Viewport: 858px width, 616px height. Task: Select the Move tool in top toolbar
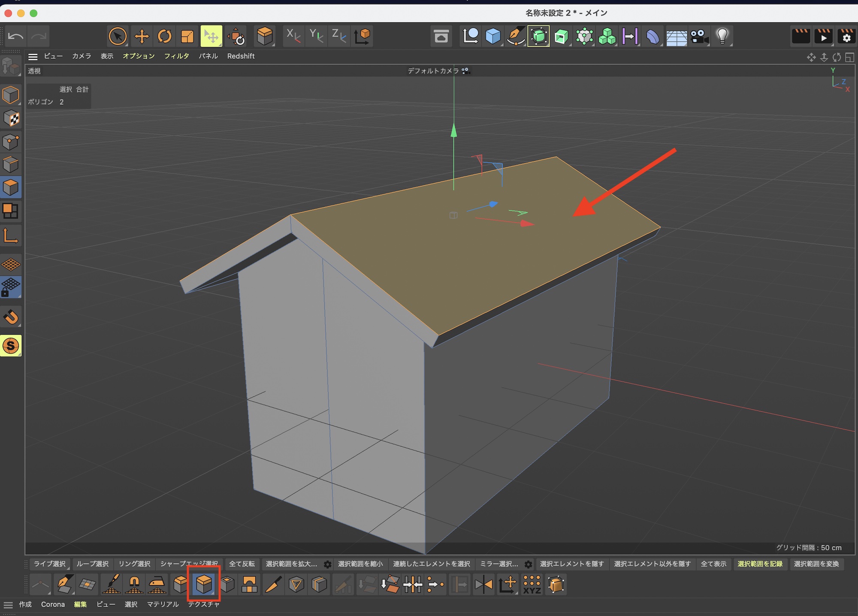click(142, 36)
